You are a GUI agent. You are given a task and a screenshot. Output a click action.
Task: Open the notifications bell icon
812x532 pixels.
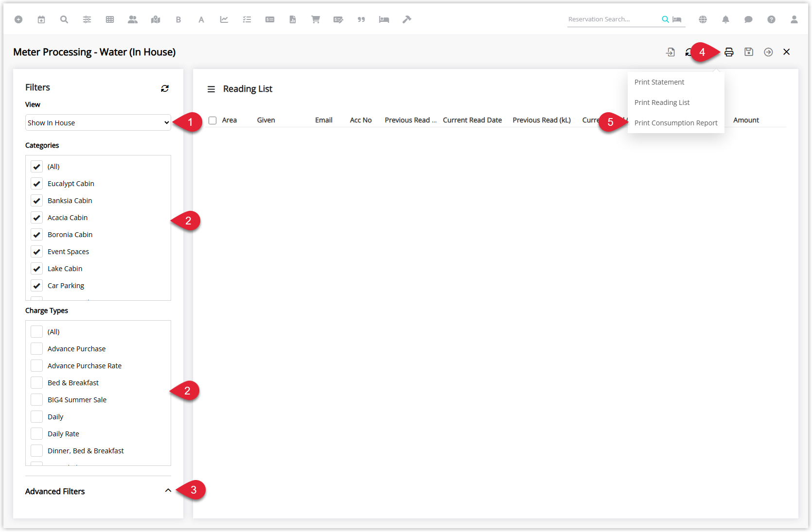tap(725, 19)
